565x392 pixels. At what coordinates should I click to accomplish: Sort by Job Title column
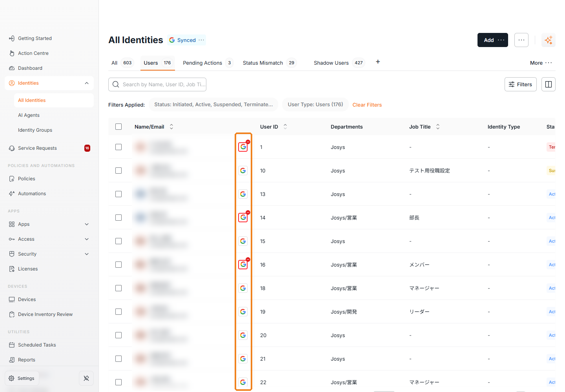coord(438,127)
